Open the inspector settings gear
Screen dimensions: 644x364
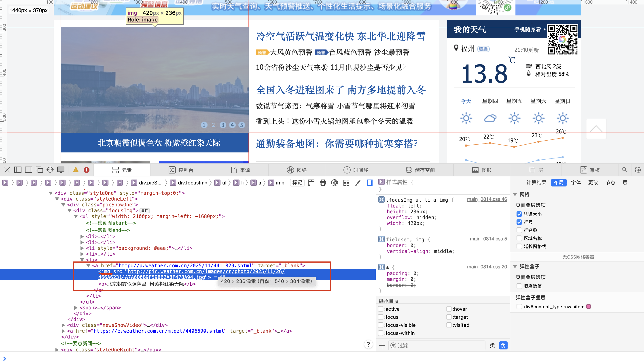click(638, 170)
